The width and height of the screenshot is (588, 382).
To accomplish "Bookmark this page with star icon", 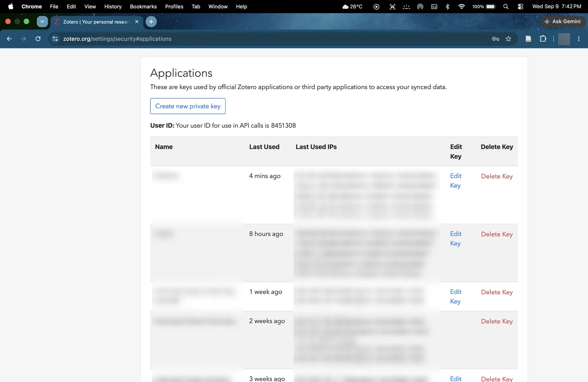I will 508,39.
